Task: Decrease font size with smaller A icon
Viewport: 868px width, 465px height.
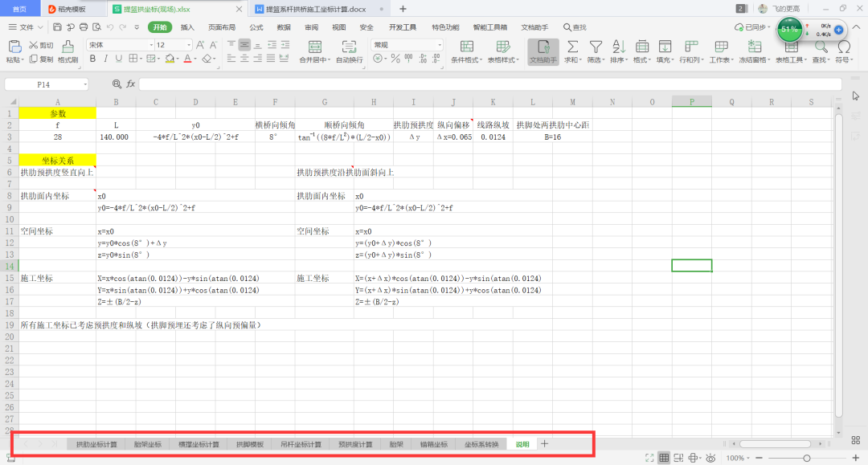Action: (x=213, y=45)
